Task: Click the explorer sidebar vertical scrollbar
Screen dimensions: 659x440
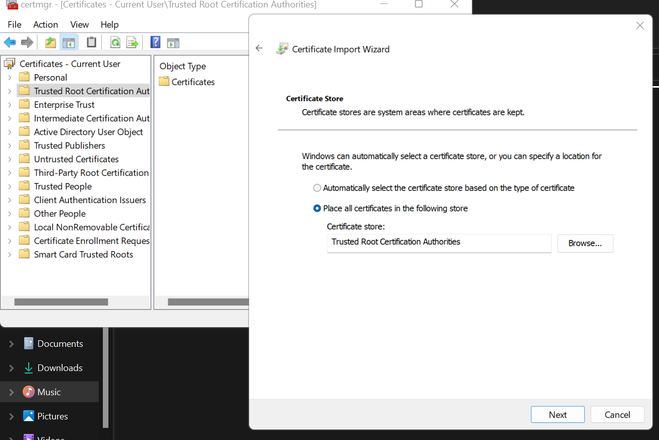Action: click(105, 377)
